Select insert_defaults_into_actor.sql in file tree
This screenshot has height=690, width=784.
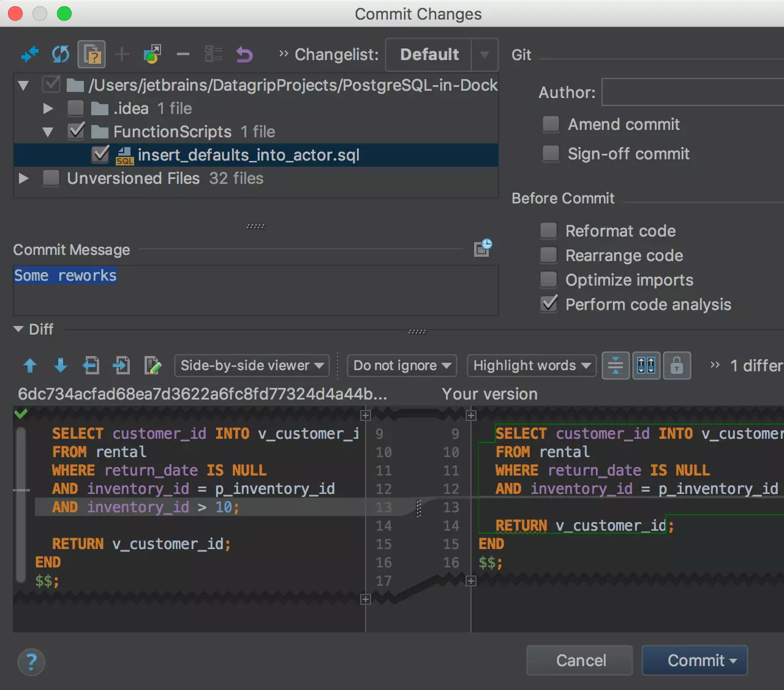(248, 155)
